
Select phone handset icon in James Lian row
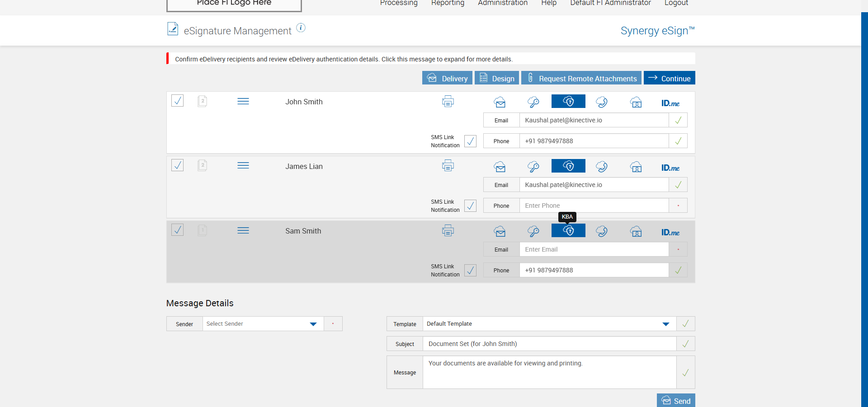(602, 167)
